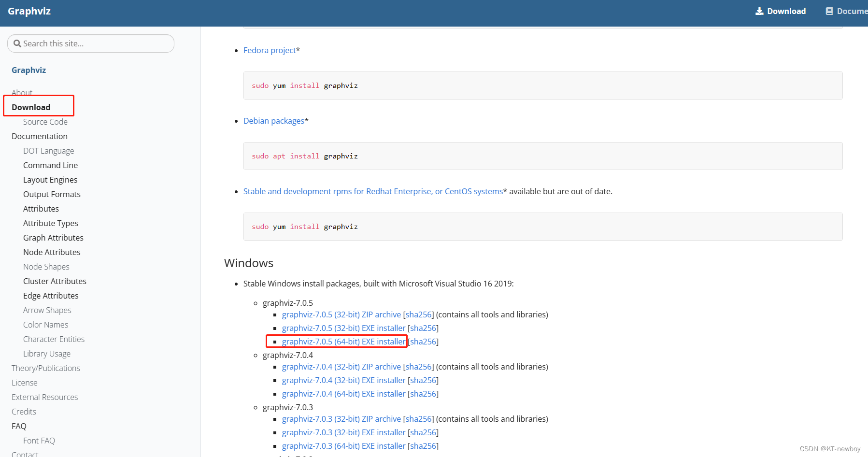Screen dimensions: 868x457
Task: Open Node Shapes sidebar page
Action: coord(46,267)
